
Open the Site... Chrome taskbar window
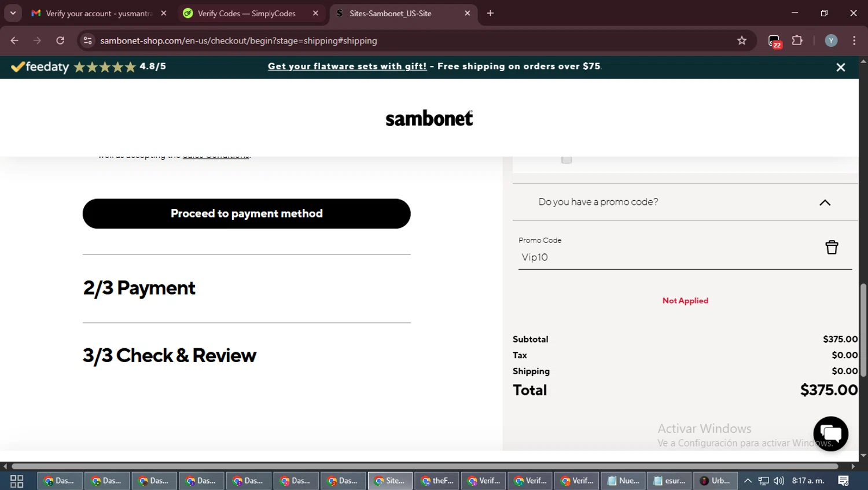[390, 481]
